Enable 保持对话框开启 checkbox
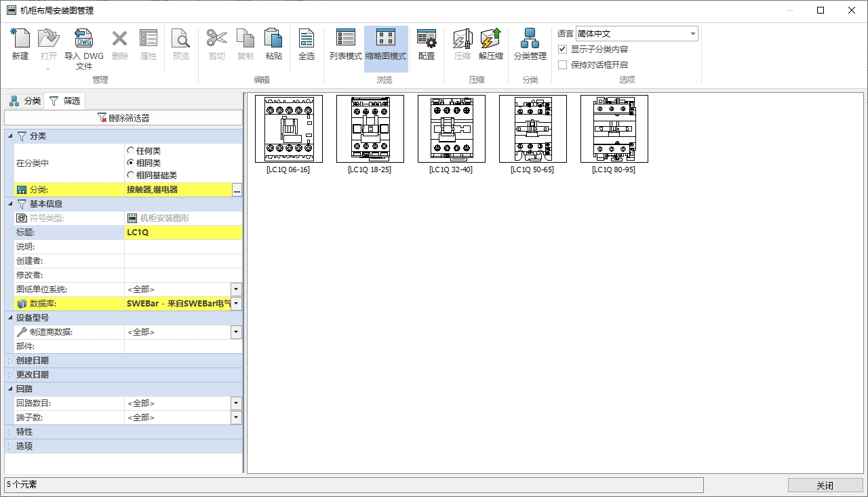868x497 pixels. click(562, 65)
